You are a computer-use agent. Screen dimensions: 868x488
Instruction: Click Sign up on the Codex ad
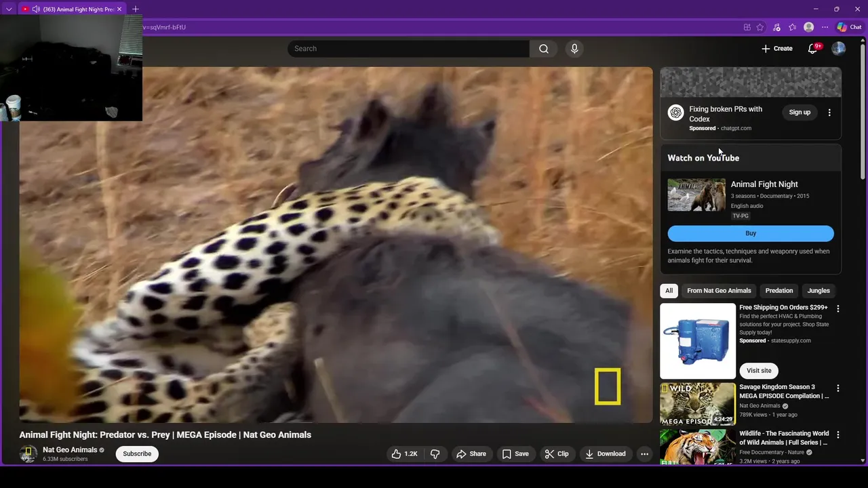pos(800,113)
